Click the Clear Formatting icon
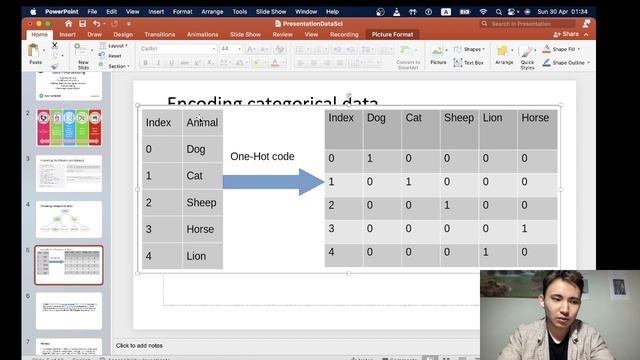The height and width of the screenshot is (360, 640). pos(280,49)
